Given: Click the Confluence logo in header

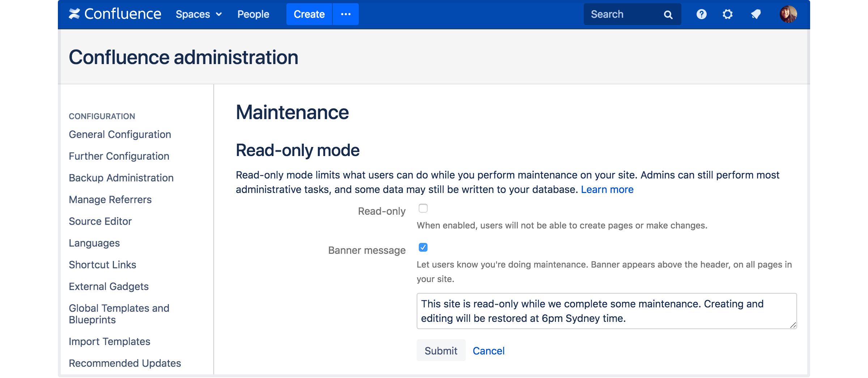Looking at the screenshot, I should point(115,14).
